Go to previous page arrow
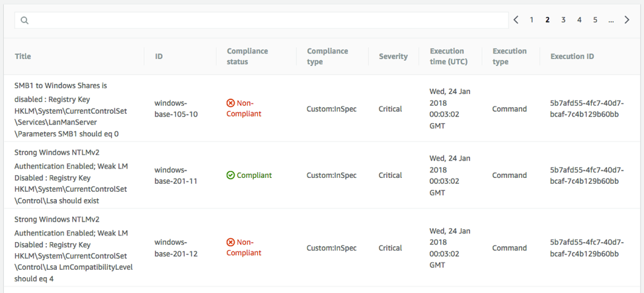Viewport: 644px width, 293px height. [x=516, y=20]
